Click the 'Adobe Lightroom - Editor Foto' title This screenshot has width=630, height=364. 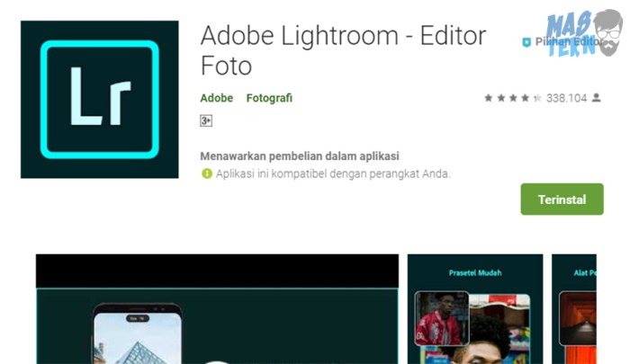click(343, 50)
